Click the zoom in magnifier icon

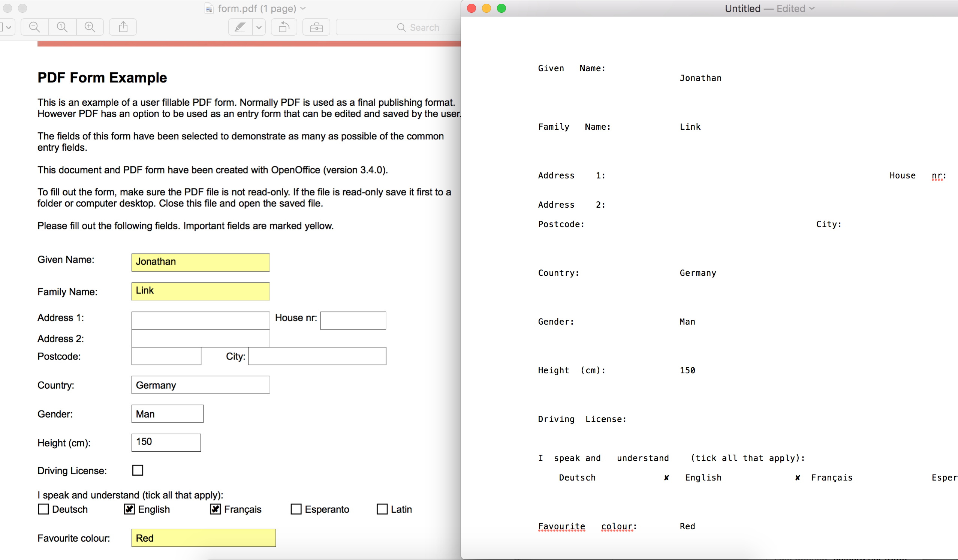[90, 27]
